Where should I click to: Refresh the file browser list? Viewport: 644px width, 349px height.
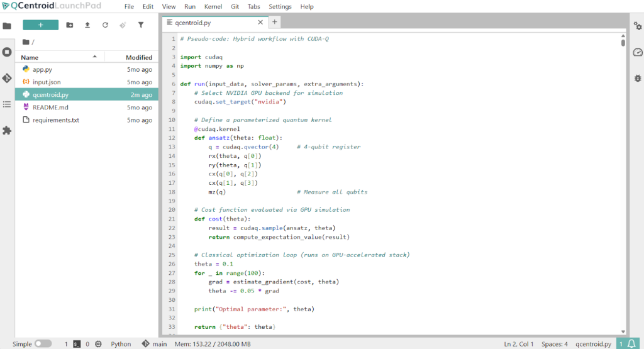(x=105, y=25)
